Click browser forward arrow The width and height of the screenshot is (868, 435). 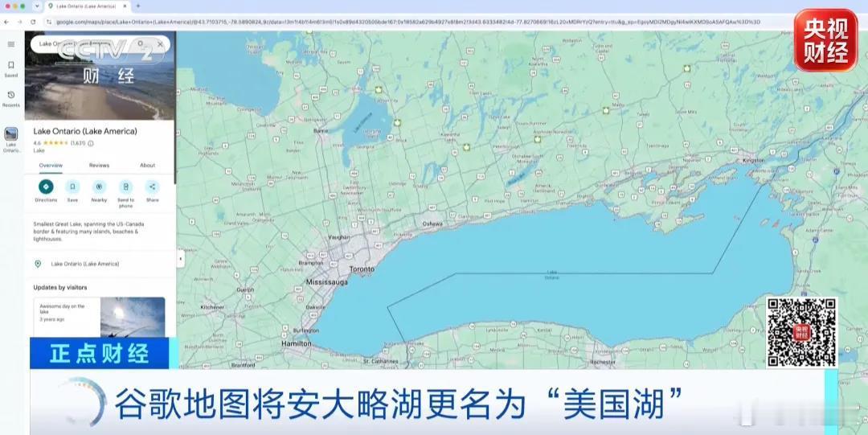pos(19,22)
